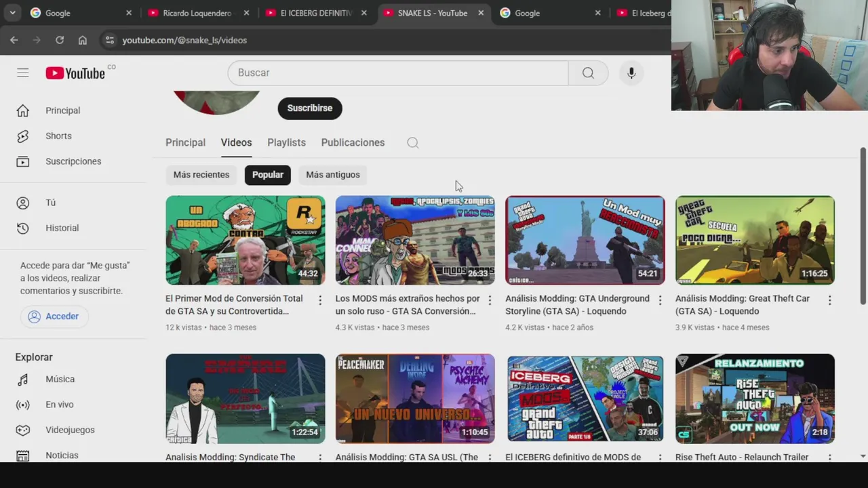
Task: Open Shorts in the sidebar
Action: [58, 136]
